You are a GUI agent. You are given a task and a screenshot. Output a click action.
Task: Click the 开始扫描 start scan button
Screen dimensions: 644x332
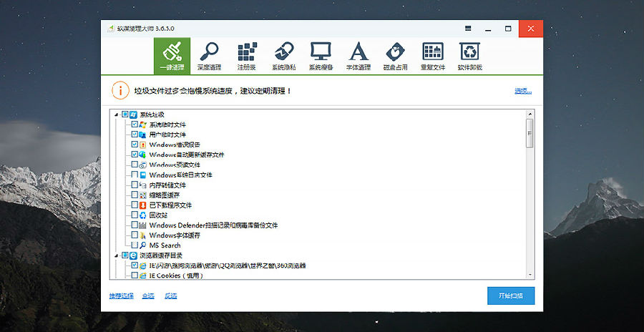[x=510, y=296]
